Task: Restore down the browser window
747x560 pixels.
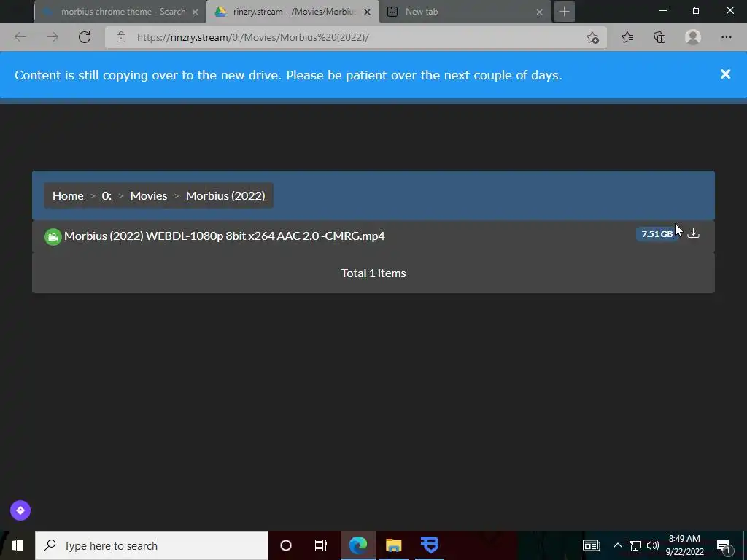Action: tap(697, 10)
